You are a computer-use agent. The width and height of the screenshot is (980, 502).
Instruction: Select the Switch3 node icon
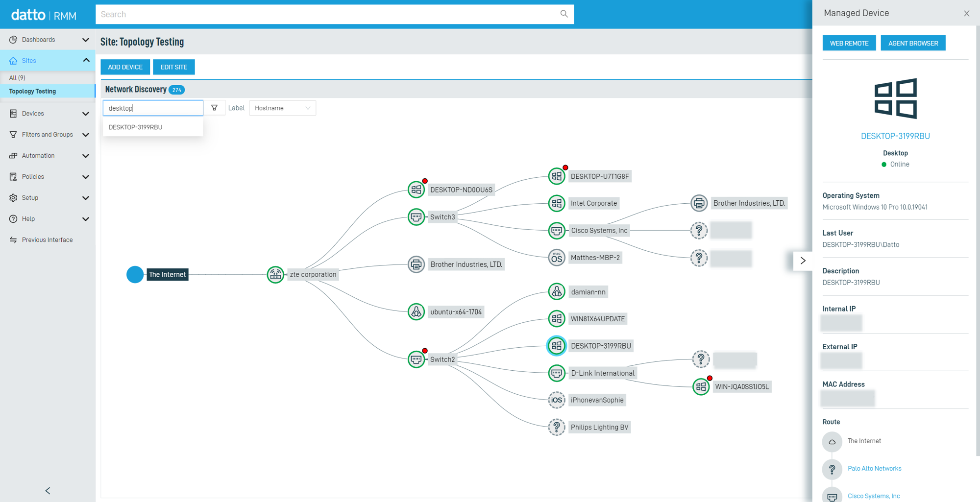coord(416,216)
